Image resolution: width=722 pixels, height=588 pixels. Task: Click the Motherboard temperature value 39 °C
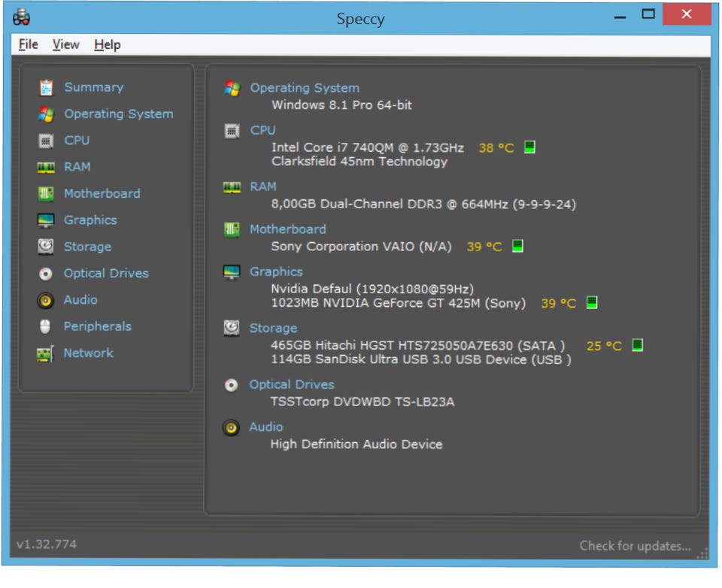click(x=484, y=247)
